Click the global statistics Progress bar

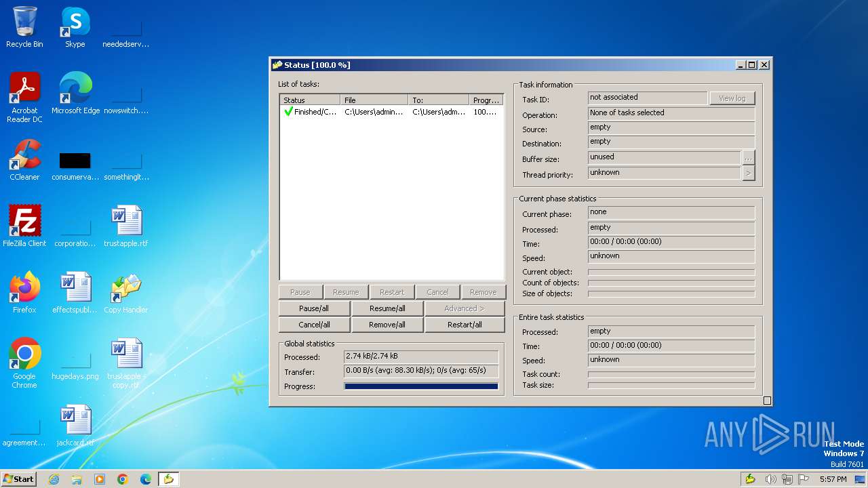tap(421, 386)
